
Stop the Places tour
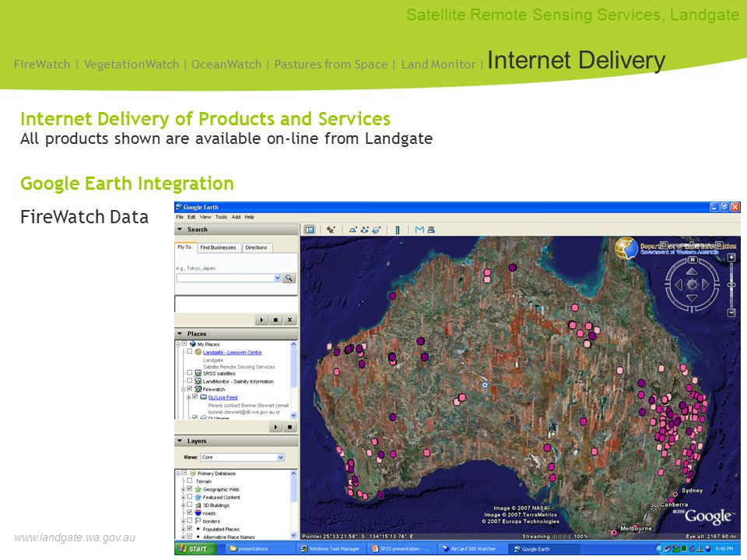[289, 427]
